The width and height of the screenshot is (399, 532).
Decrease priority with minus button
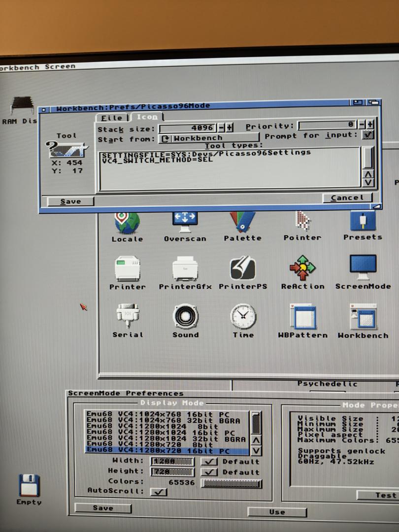[362, 125]
